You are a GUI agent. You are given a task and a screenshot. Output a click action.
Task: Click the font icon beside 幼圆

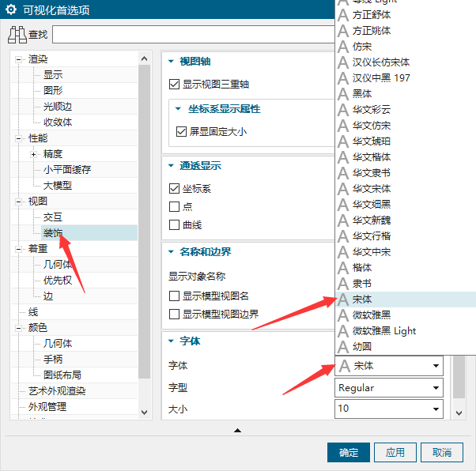(343, 346)
